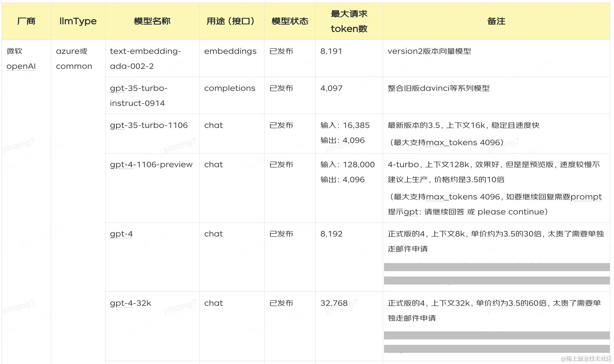Click the version2版本向量模型 remark
The image size is (614, 364).
(429, 51)
